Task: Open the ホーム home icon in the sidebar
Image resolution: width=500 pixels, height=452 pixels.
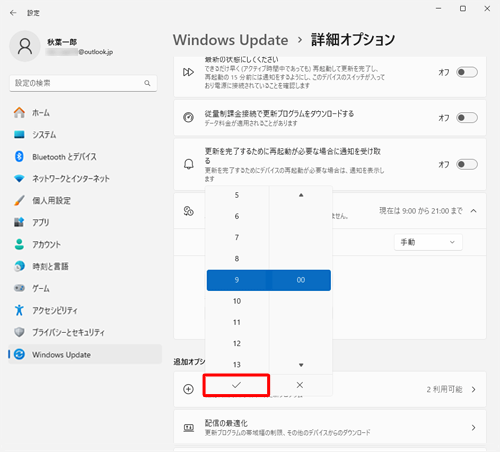Action: 19,112
